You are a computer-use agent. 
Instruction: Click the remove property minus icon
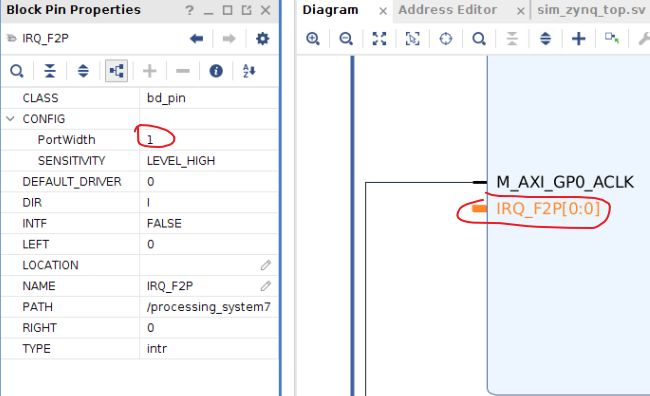(x=182, y=71)
